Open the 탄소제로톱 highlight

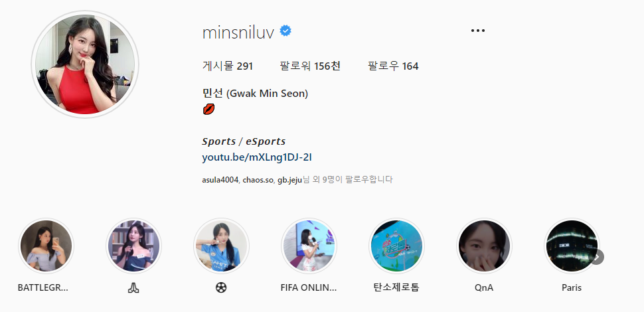pyautogui.click(x=396, y=246)
